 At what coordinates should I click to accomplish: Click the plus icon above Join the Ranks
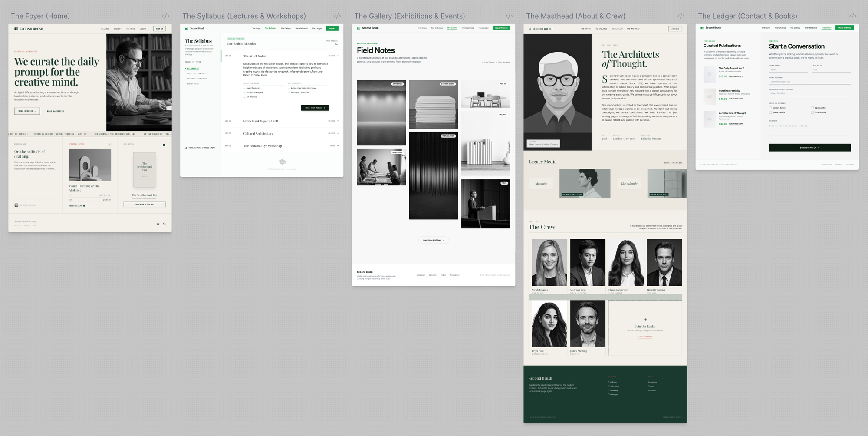[645, 320]
